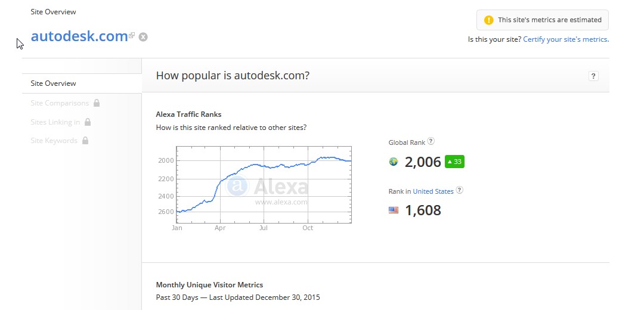Viewport: 644px width, 310px height.
Task: Click the Alexa traffic rank graph
Action: (x=264, y=185)
